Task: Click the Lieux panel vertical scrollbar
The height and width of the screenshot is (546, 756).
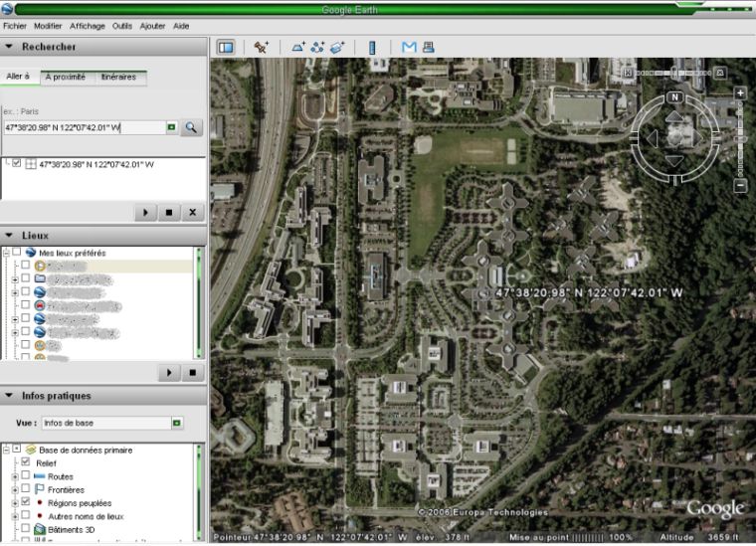Action: coord(199,302)
